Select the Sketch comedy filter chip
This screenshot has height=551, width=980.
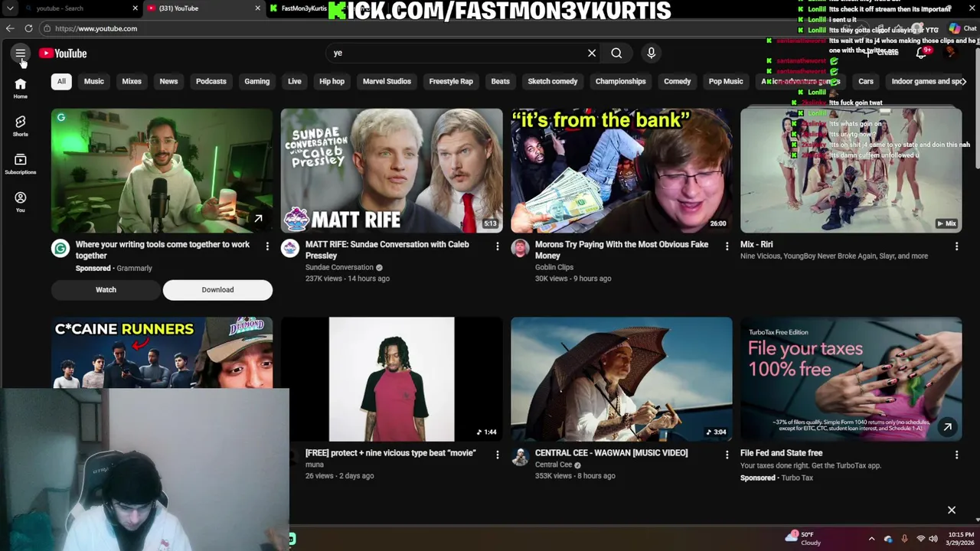(x=552, y=81)
